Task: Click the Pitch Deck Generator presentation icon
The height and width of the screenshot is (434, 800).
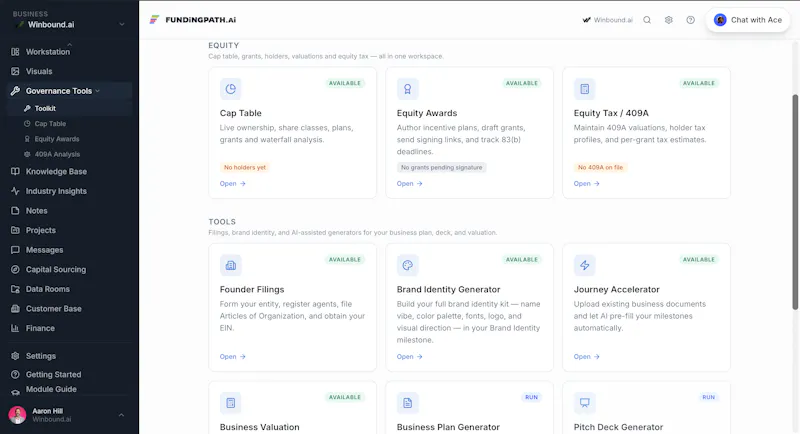Action: pyautogui.click(x=585, y=403)
